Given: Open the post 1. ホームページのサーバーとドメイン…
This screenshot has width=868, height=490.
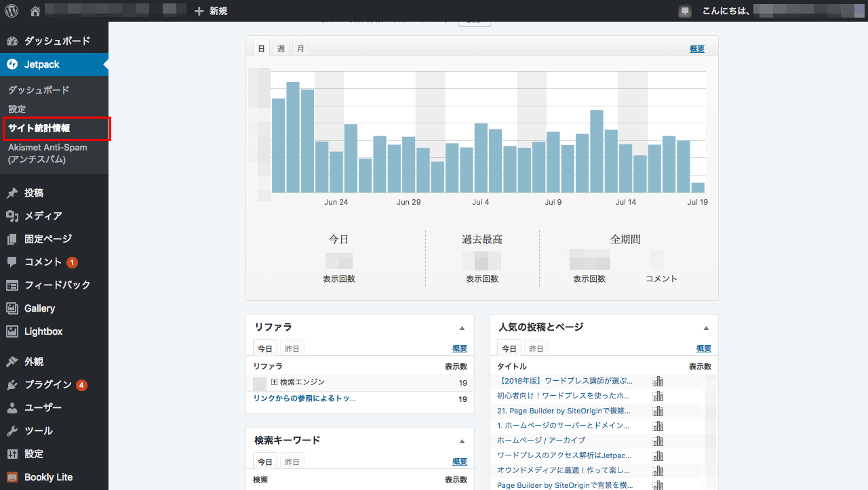Looking at the screenshot, I should tap(565, 426).
